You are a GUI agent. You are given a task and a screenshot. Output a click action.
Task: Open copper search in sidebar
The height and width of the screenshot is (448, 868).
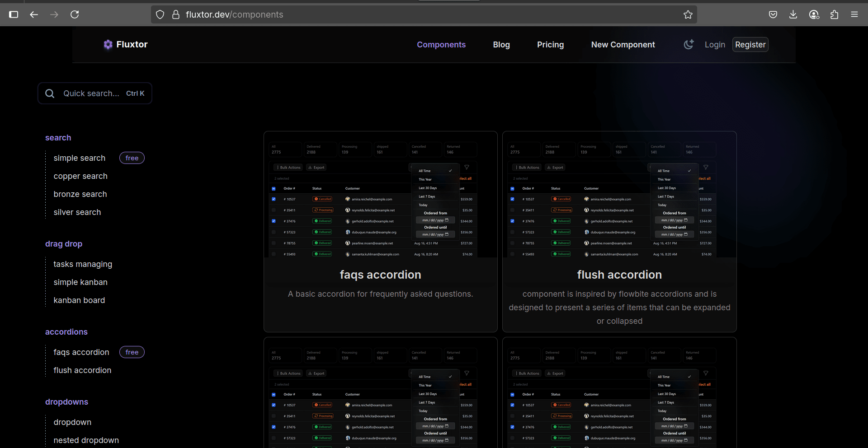click(80, 176)
